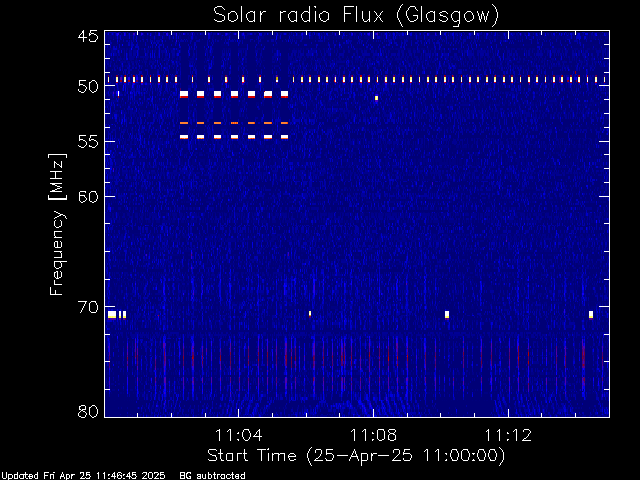Click the title "Solar radio Flux (Glasgow)"
The image size is (640, 480).
(356, 16)
